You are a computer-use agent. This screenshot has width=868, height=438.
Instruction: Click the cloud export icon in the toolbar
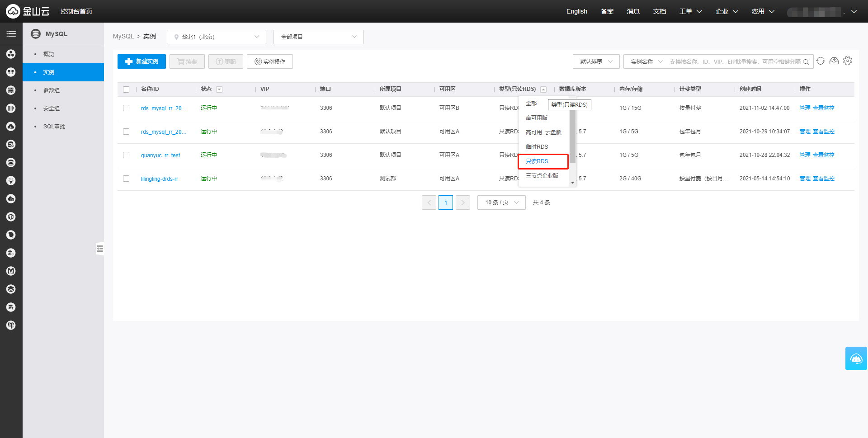[834, 61]
